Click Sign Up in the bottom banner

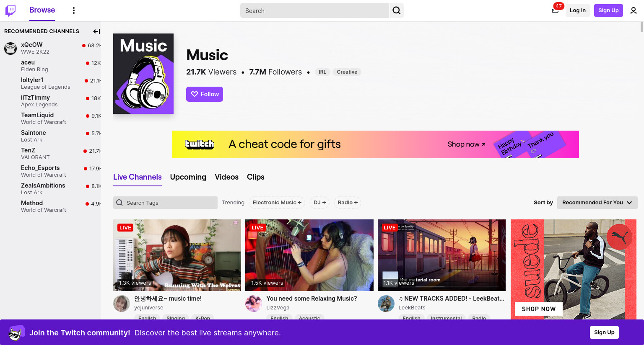pos(604,332)
